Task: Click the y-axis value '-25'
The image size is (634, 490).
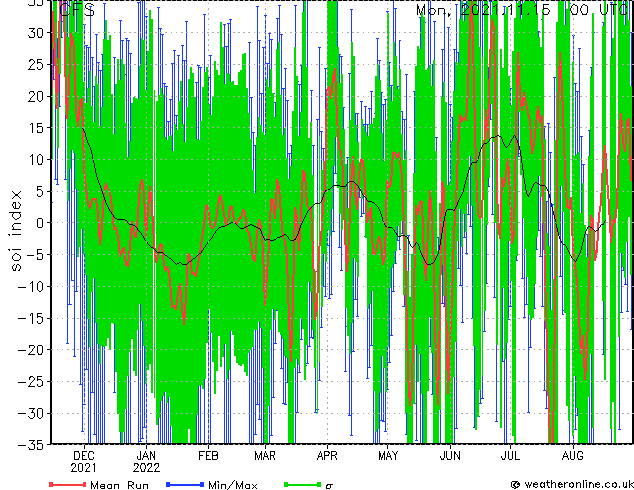Action: click(31, 382)
